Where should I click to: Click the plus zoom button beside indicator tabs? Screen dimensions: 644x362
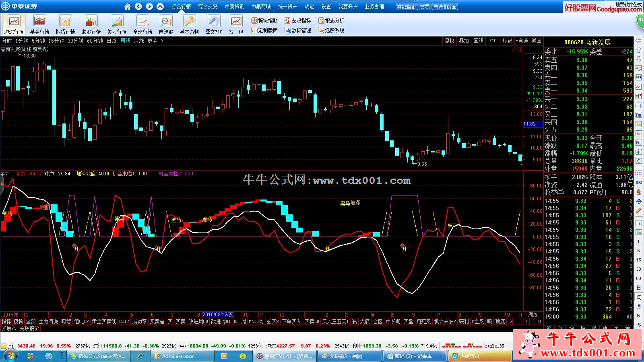(526, 321)
